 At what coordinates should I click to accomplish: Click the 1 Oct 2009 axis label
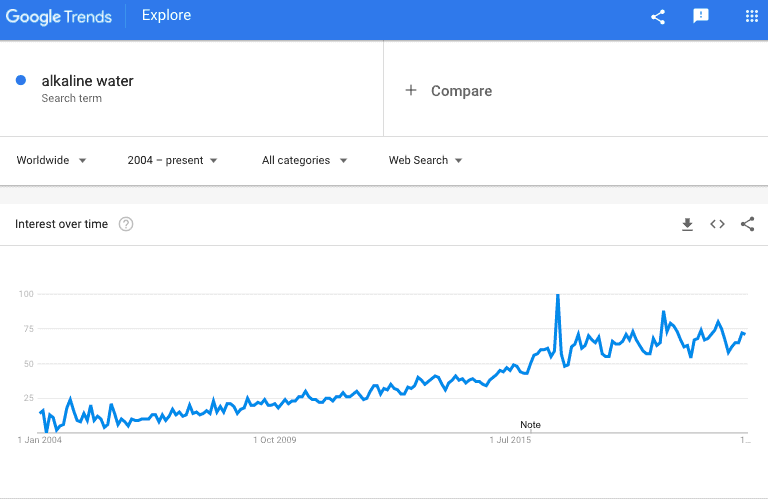[275, 440]
